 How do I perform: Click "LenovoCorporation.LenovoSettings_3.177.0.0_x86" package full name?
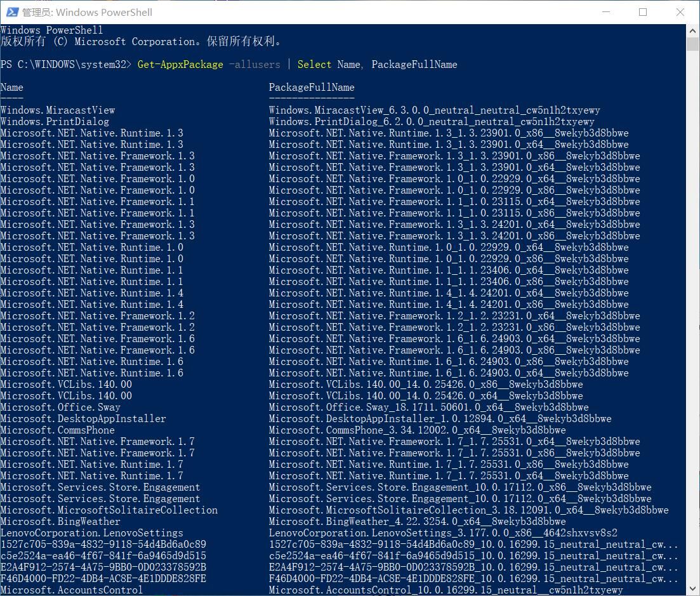tap(444, 533)
